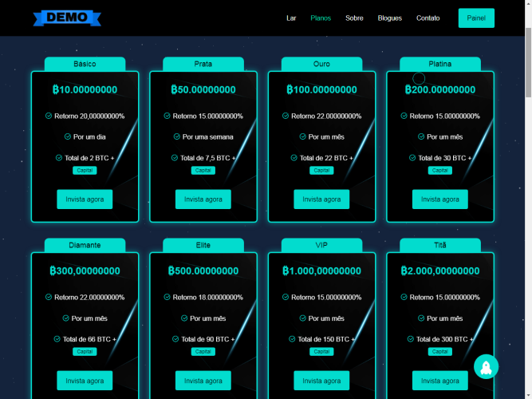Viewport: 532px width, 399px height.
Task: Select the Titã plan title tab
Action: tap(439, 245)
